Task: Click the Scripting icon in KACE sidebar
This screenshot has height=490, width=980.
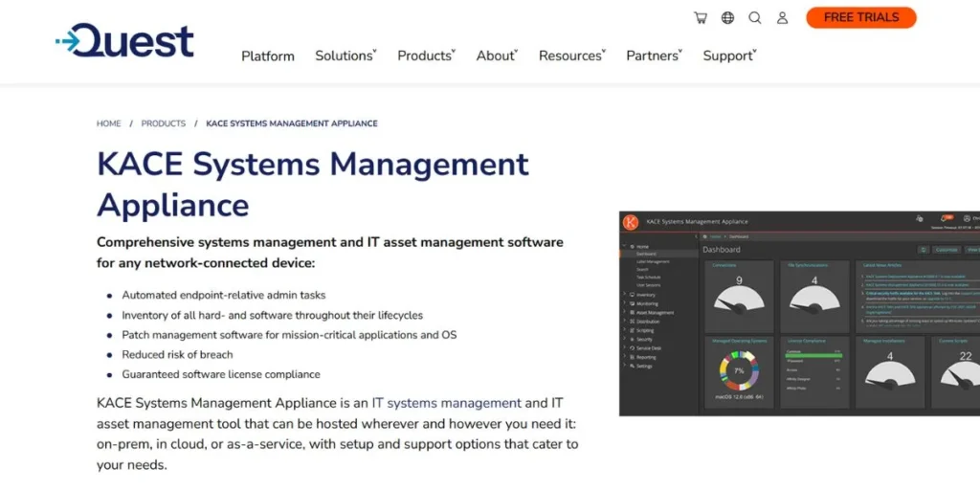Action: 632,330
